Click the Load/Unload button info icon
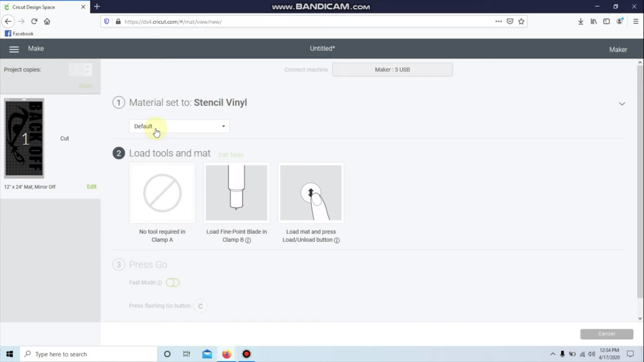 click(x=337, y=240)
